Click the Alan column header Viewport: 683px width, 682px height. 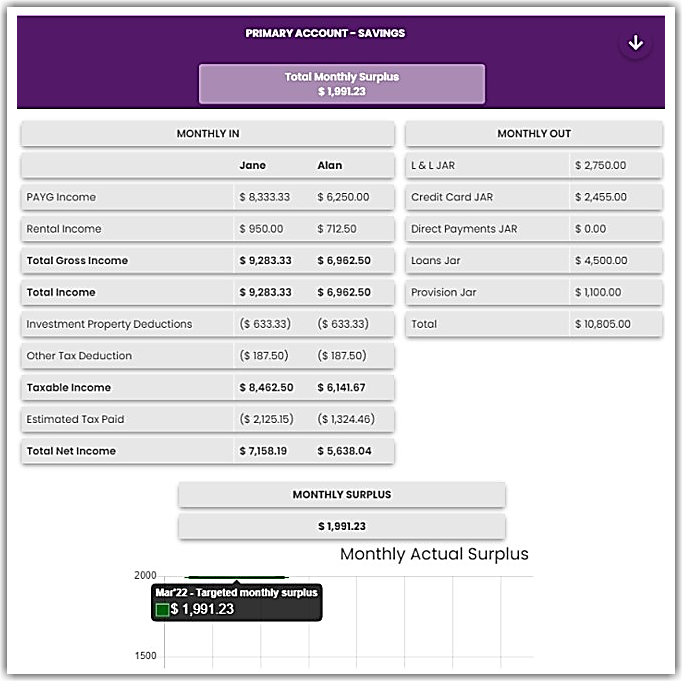click(330, 165)
